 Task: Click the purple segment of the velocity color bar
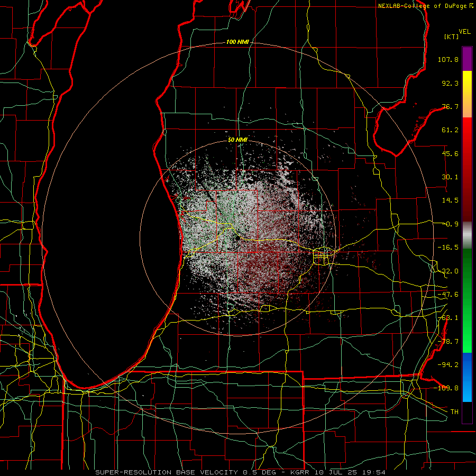[x=467, y=59]
